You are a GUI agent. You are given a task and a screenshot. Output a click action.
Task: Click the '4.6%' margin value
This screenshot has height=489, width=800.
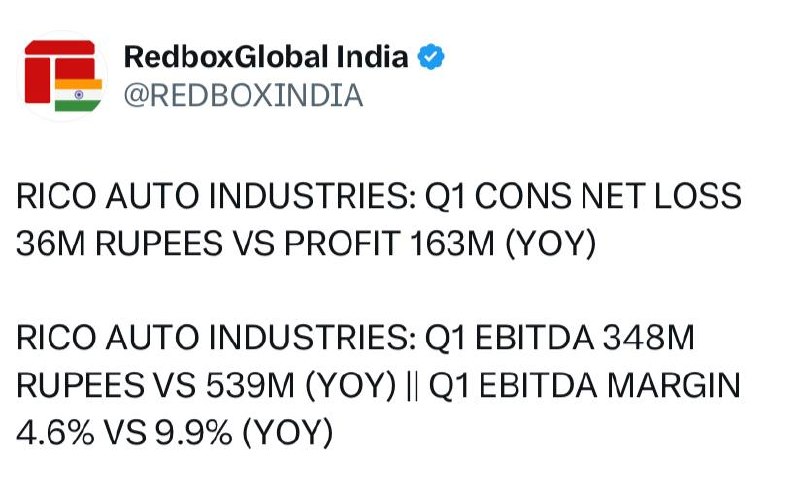(x=55, y=432)
